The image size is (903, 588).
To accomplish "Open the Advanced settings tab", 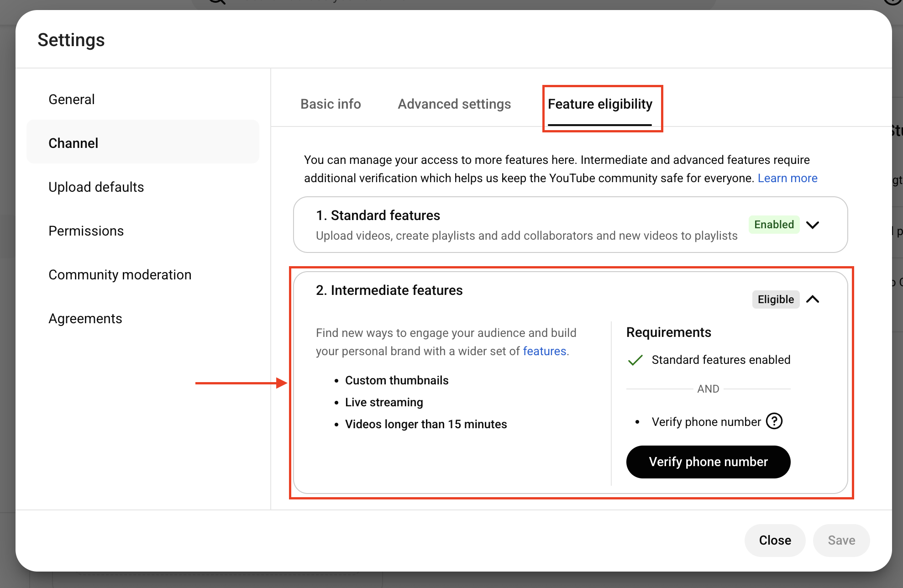I will coord(454,104).
